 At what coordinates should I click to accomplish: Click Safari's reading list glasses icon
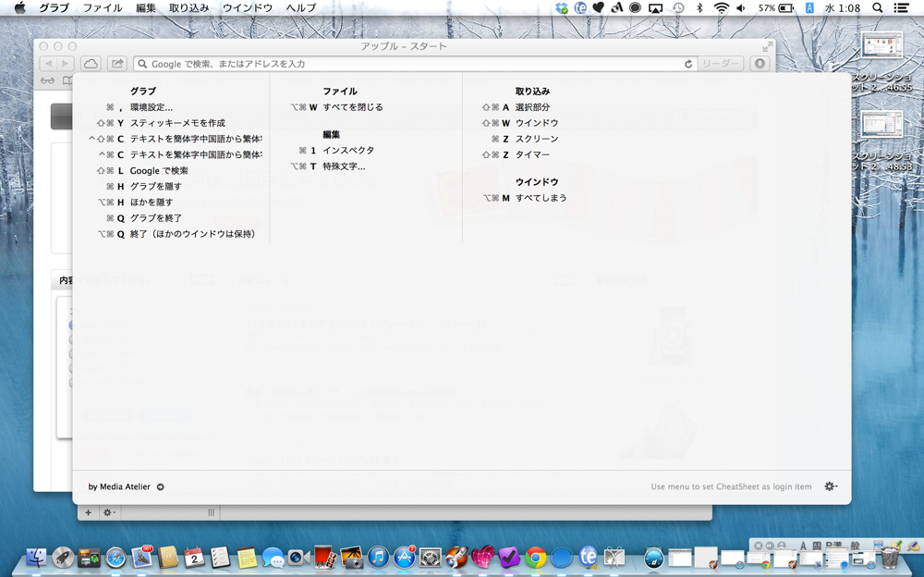[x=47, y=80]
